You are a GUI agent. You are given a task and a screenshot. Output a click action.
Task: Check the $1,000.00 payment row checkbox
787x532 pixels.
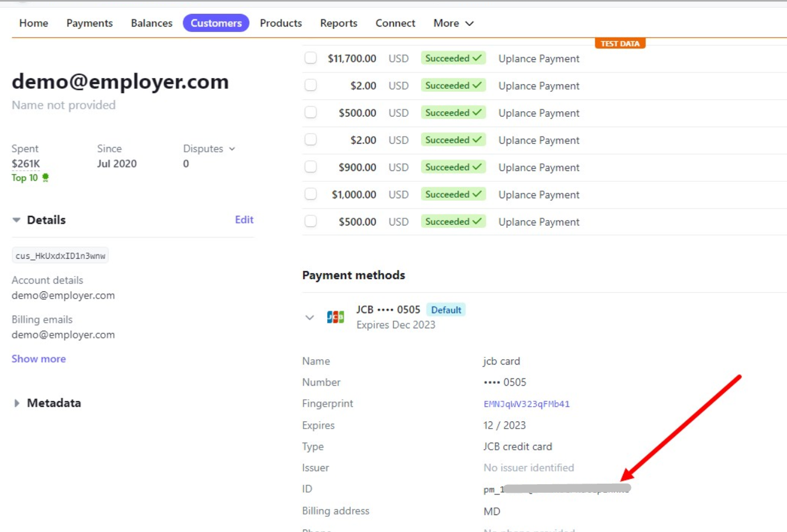tap(310, 194)
